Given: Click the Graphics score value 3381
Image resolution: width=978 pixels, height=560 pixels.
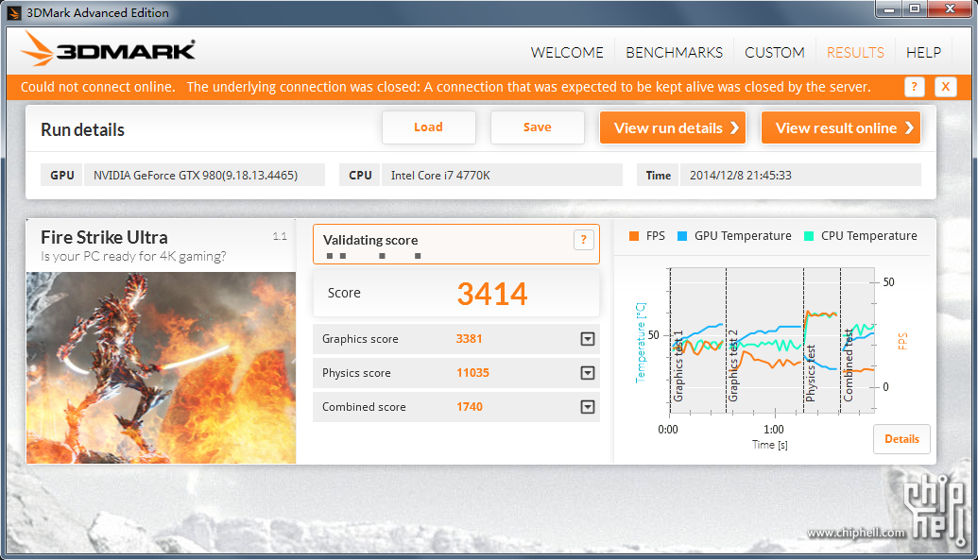Looking at the screenshot, I should point(469,339).
